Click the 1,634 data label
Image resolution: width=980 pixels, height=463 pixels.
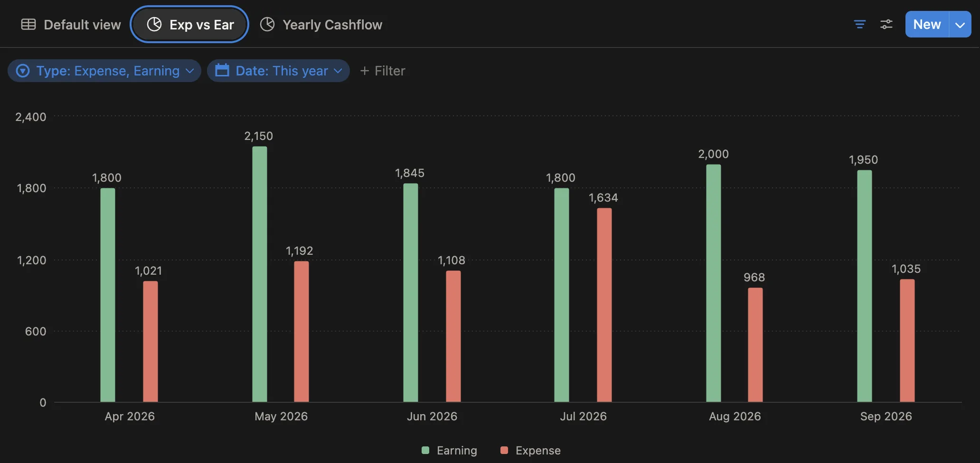coord(603,198)
